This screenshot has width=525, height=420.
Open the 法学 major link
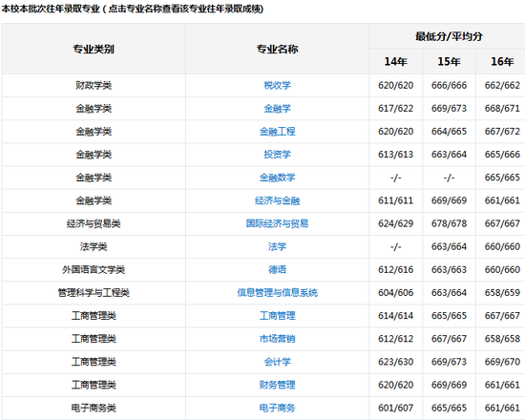pos(277,247)
